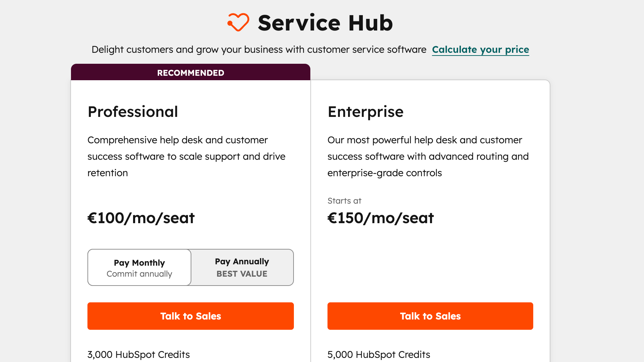Click the customer service software tagline
This screenshot has height=362, width=644.
click(x=258, y=49)
